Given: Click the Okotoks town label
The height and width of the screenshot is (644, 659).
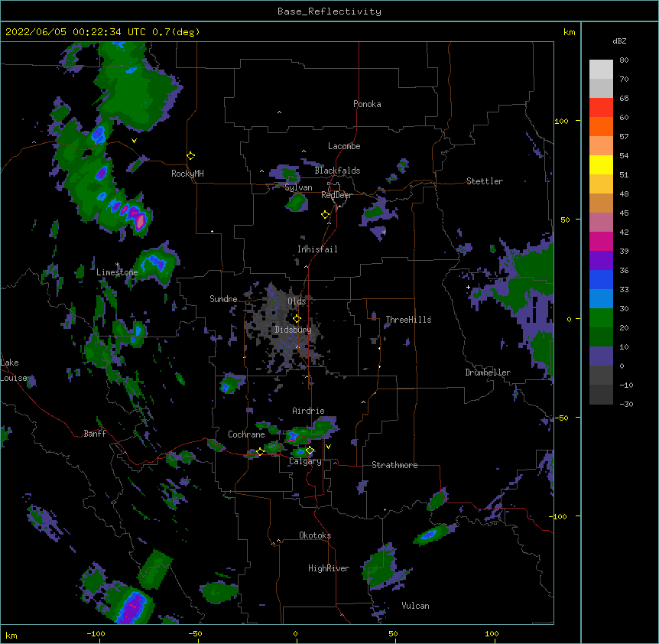Looking at the screenshot, I should point(315,535).
